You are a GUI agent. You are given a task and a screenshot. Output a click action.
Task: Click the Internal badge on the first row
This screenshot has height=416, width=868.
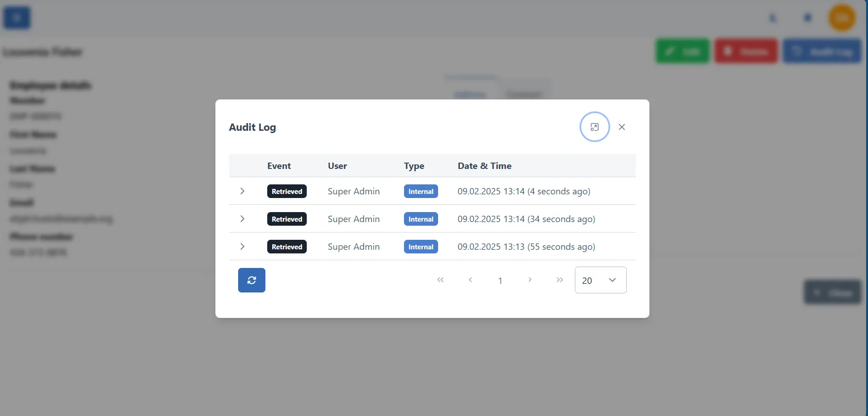pos(420,191)
